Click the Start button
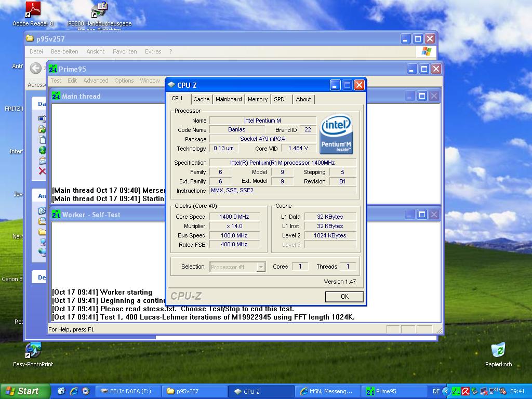Viewport: 532px width, 399px height. click(x=25, y=391)
